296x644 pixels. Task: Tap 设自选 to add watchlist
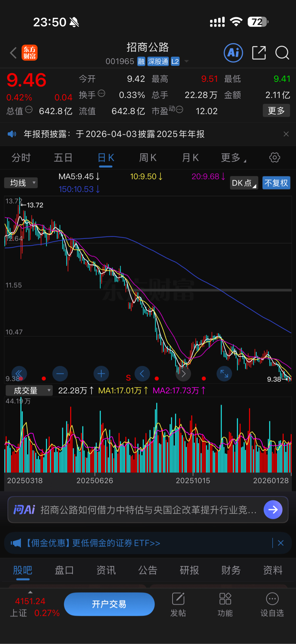272,605
